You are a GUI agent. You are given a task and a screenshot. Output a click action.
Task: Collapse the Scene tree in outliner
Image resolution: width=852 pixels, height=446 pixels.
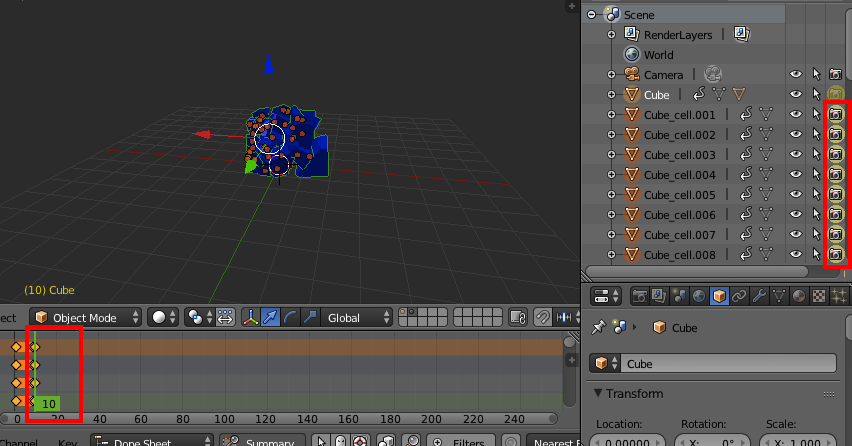coord(592,15)
